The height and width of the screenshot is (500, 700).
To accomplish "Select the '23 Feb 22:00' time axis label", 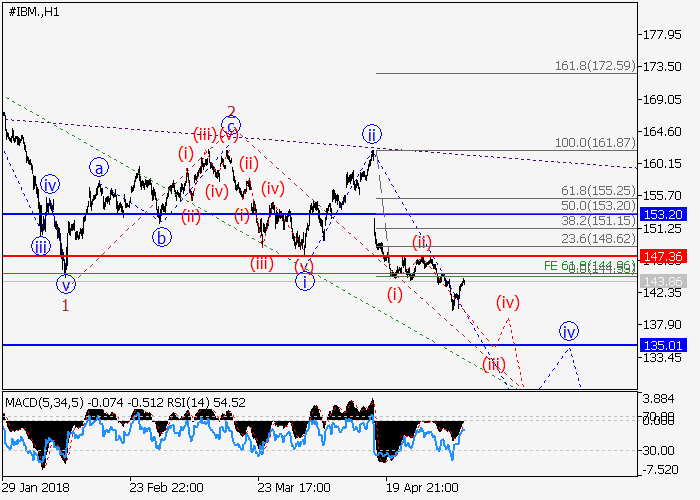I will coord(167,487).
